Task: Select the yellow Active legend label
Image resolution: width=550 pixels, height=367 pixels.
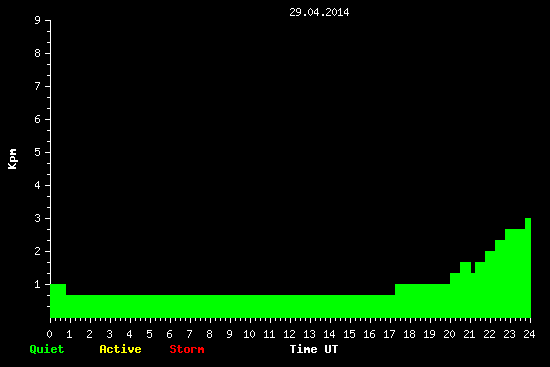Action: point(120,349)
